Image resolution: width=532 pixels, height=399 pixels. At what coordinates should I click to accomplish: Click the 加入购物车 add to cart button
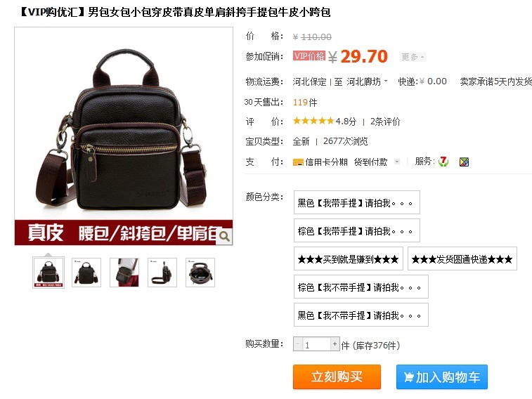click(442, 377)
